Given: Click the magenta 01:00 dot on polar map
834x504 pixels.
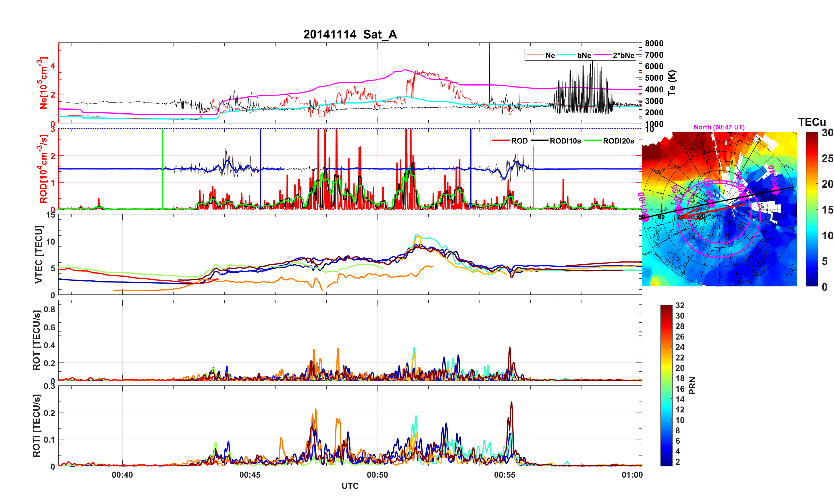Looking at the screenshot, I should tap(646, 218).
